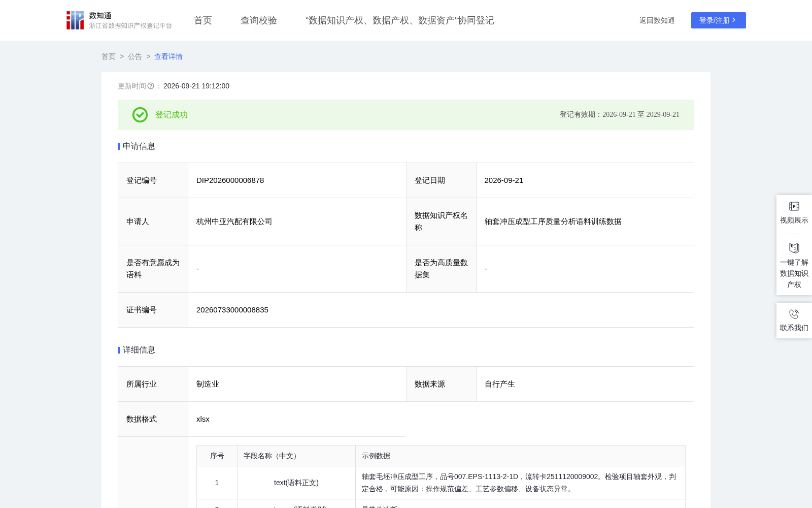Open the 视频展示 video icon
Screen dimensions: 812x508
tap(794, 206)
